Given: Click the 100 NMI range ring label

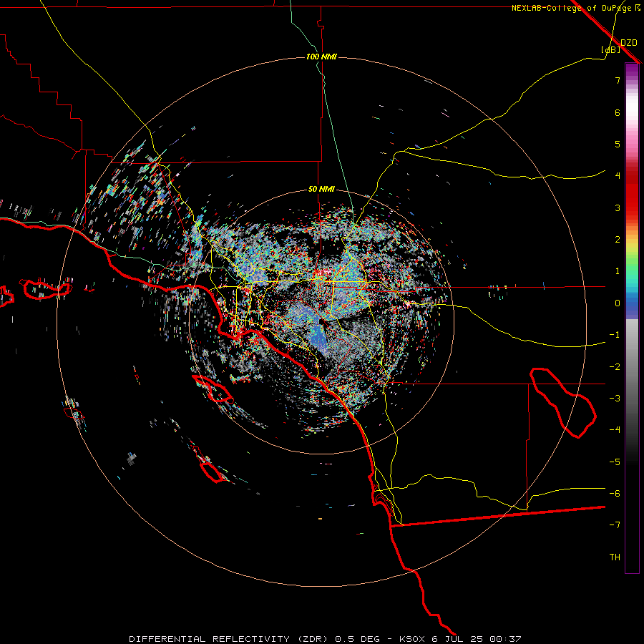Looking at the screenshot, I should point(321,57).
